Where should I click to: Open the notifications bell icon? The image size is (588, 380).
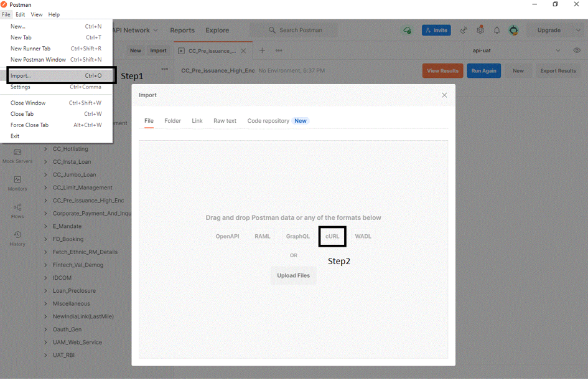click(x=497, y=30)
